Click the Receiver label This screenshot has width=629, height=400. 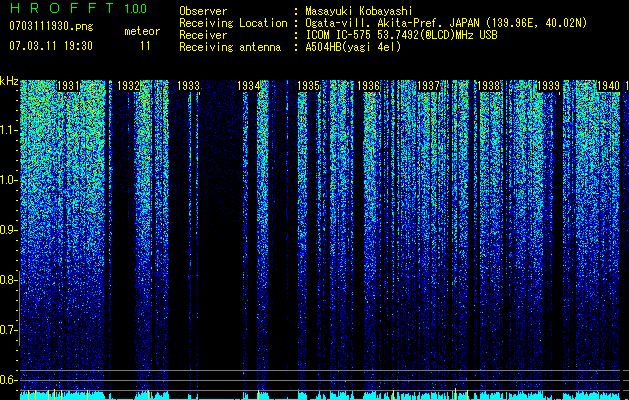point(203,35)
